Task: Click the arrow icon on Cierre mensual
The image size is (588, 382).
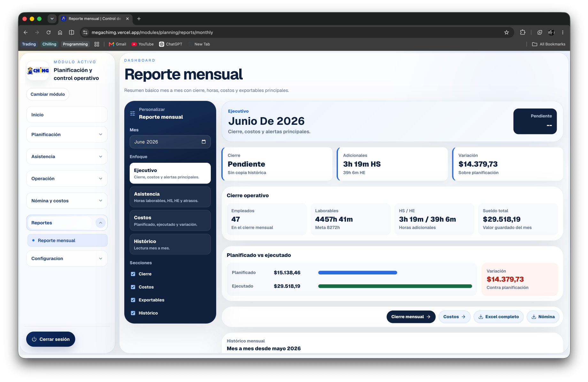Action: pyautogui.click(x=429, y=317)
